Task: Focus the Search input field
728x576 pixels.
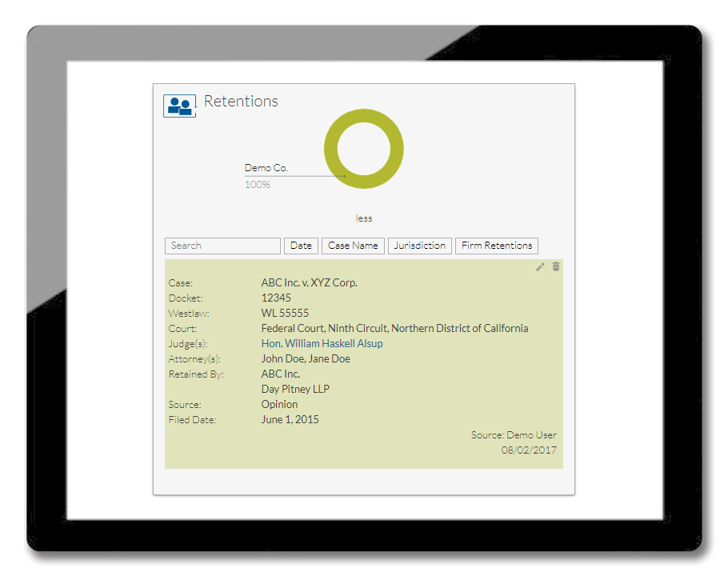Action: tap(222, 246)
